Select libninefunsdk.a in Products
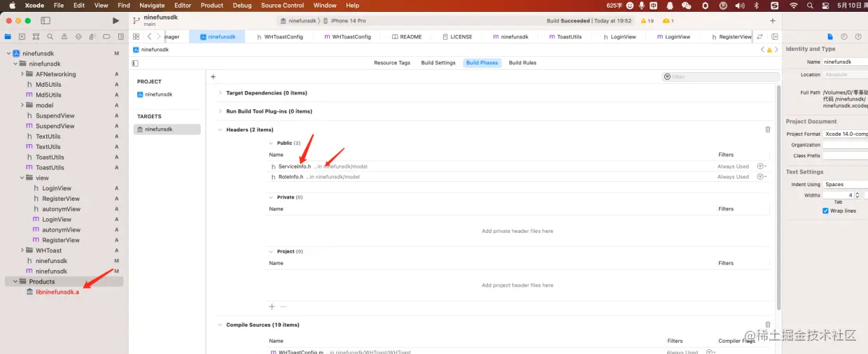The width and height of the screenshot is (868, 354). click(57, 292)
